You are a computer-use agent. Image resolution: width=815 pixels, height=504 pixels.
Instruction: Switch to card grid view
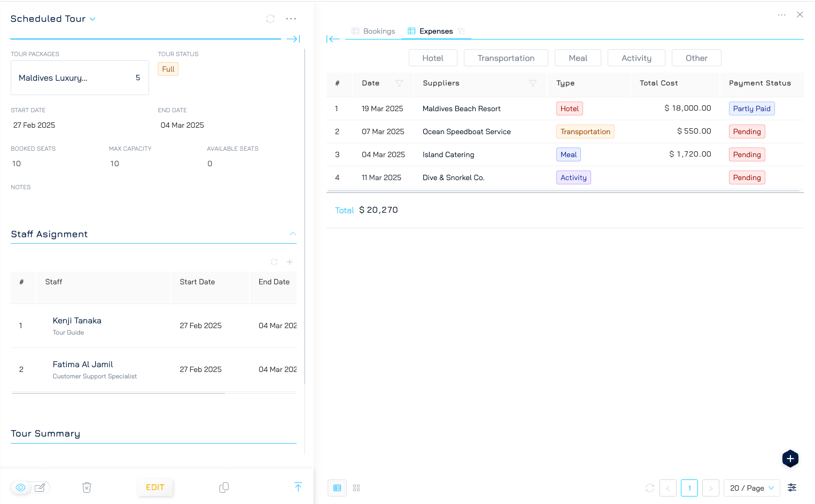356,488
